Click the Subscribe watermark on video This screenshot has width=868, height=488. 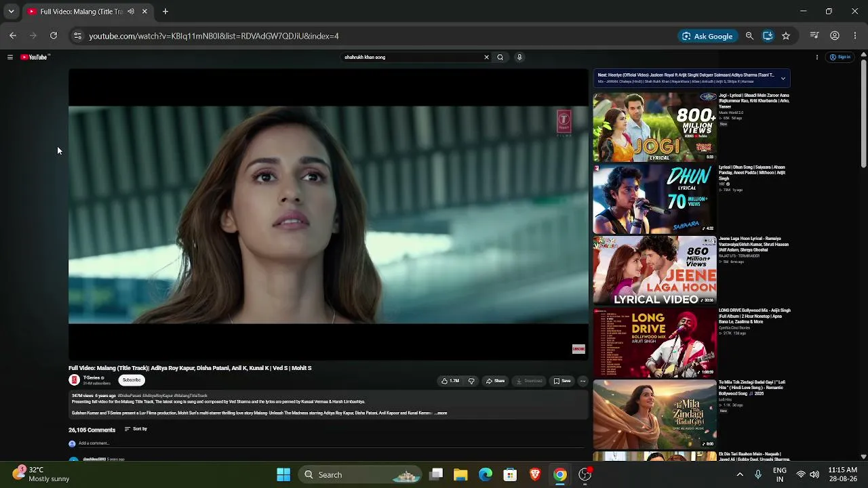[x=578, y=349]
